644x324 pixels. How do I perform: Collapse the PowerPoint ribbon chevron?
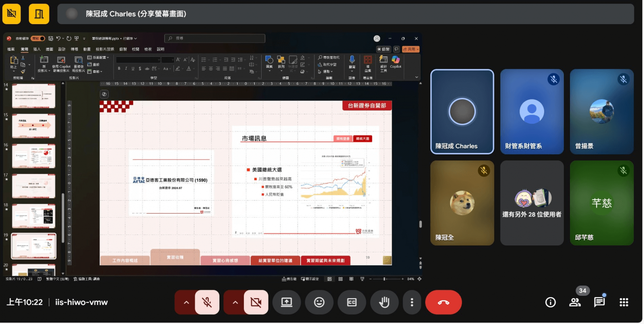click(x=417, y=77)
